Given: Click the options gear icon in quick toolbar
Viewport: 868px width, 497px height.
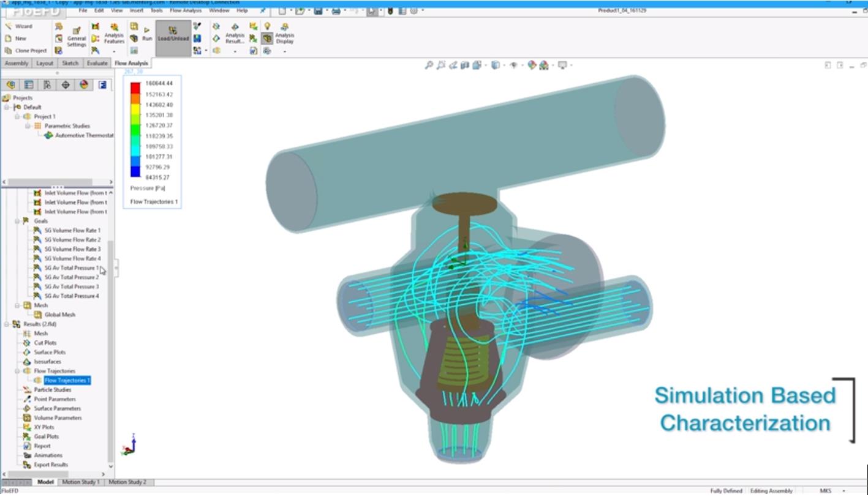Looking at the screenshot, I should point(413,10).
